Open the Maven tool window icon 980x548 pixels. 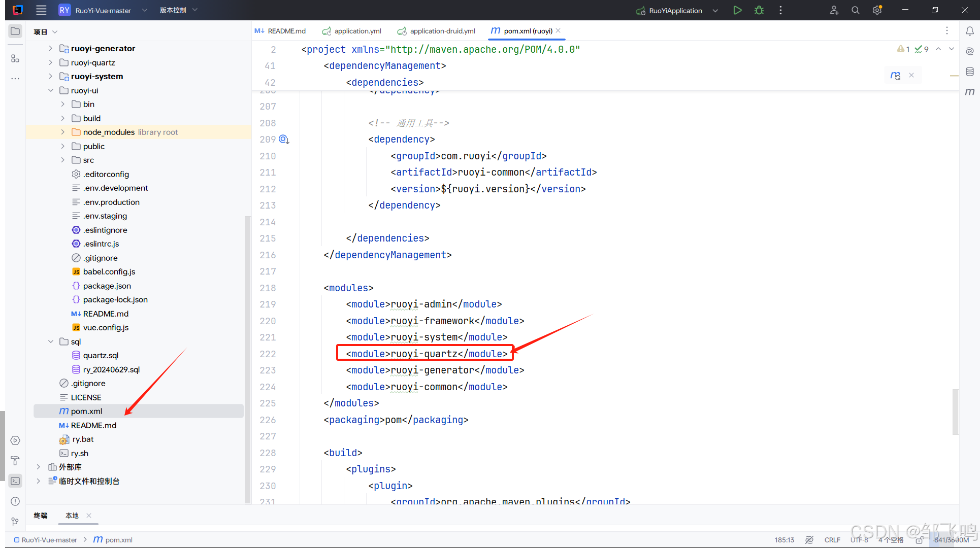969,92
